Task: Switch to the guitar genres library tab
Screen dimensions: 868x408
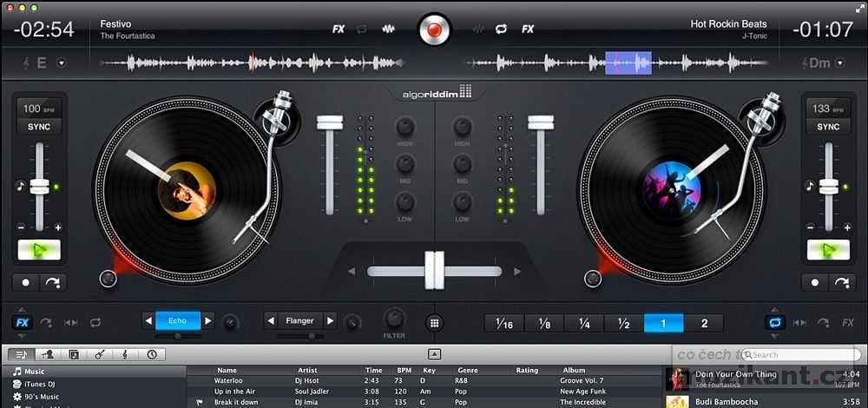Action: click(x=100, y=354)
